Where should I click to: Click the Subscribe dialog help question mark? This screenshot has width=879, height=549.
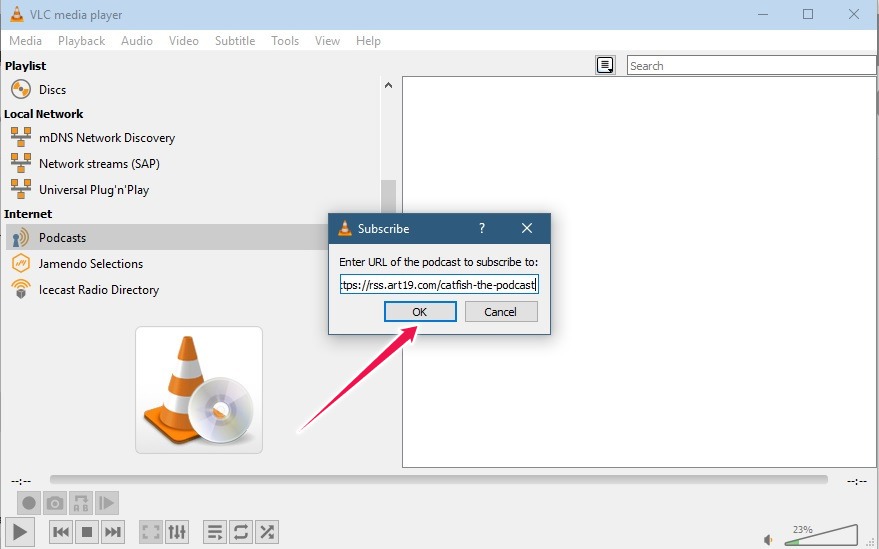point(482,228)
